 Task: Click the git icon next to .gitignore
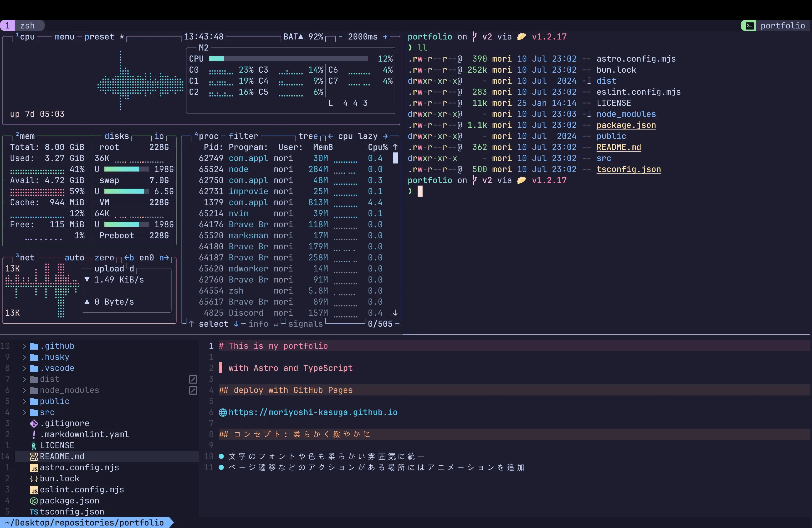[34, 424]
